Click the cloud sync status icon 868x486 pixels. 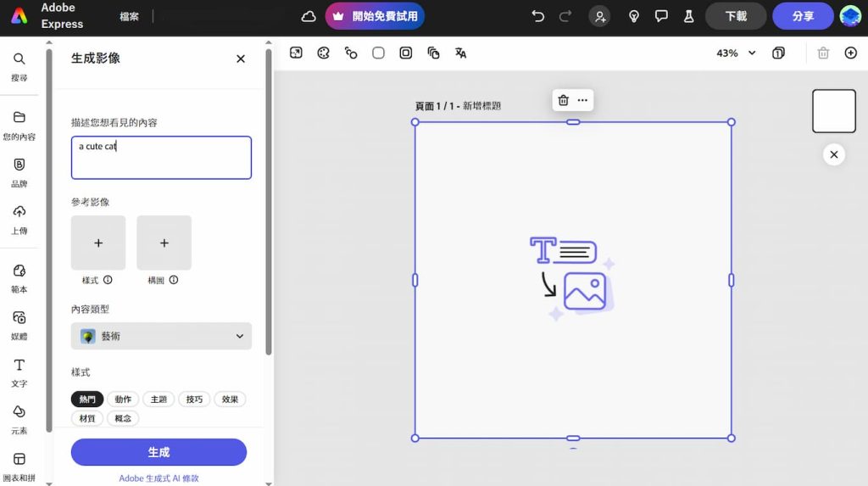[309, 17]
